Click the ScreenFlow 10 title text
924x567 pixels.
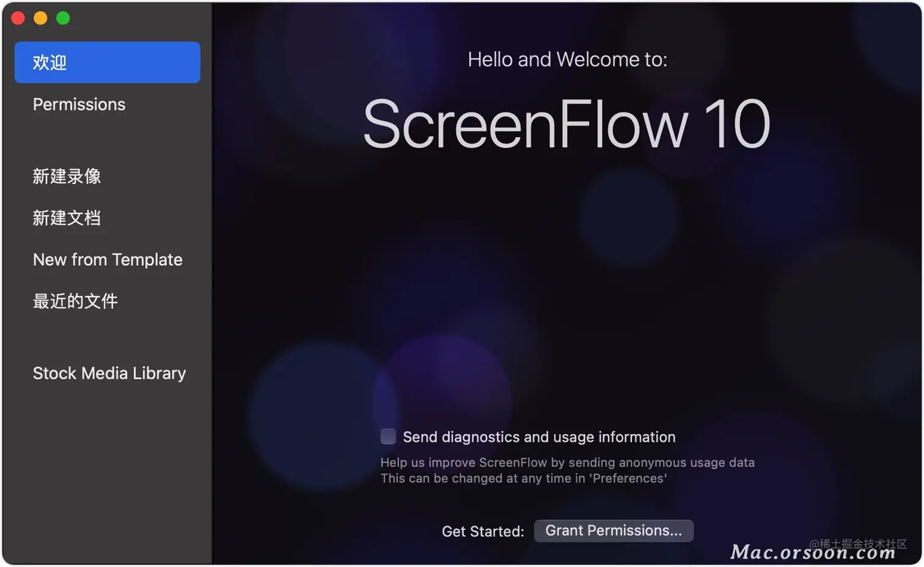pyautogui.click(x=566, y=125)
